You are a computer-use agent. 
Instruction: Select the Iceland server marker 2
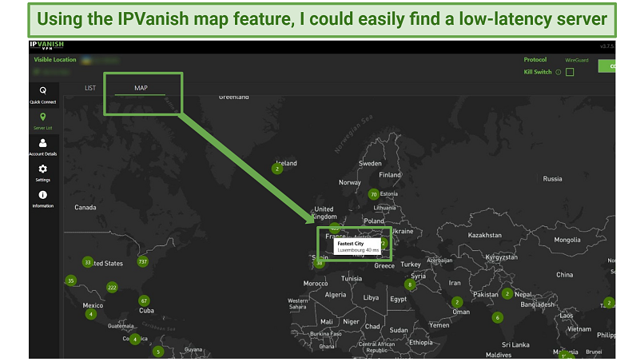[277, 169]
